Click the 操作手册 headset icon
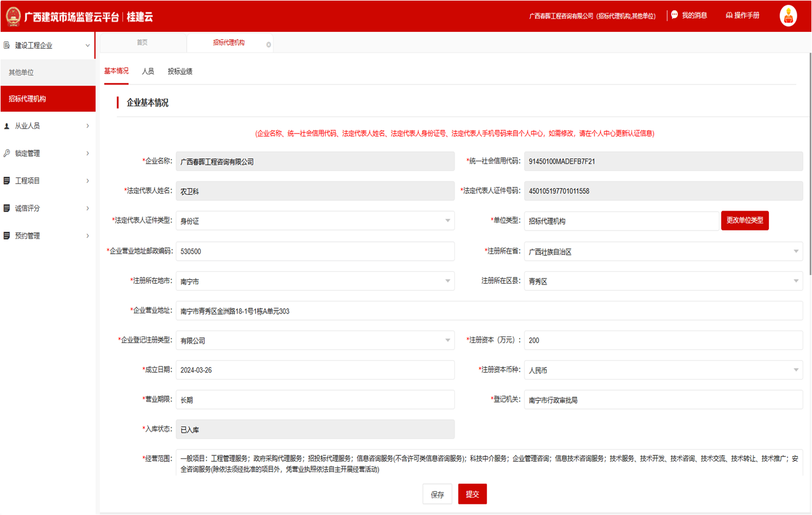The image size is (812, 515). (729, 15)
